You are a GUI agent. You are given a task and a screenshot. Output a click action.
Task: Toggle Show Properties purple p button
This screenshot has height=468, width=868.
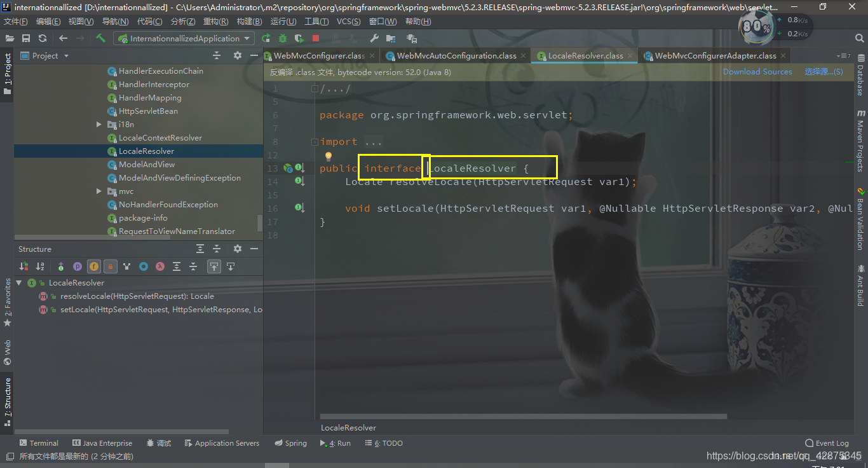click(78, 266)
